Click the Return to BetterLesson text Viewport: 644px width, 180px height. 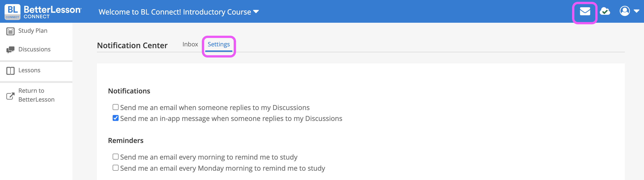[x=36, y=95]
